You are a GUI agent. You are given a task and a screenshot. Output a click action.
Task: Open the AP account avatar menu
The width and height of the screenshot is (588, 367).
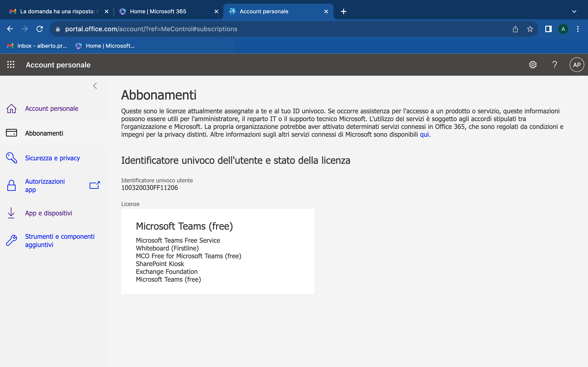[x=577, y=64]
